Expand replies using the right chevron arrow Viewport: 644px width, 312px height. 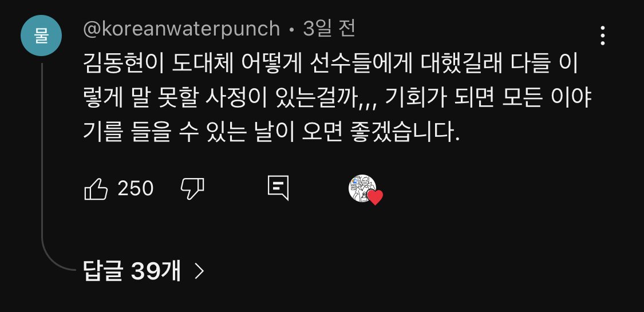tap(199, 271)
